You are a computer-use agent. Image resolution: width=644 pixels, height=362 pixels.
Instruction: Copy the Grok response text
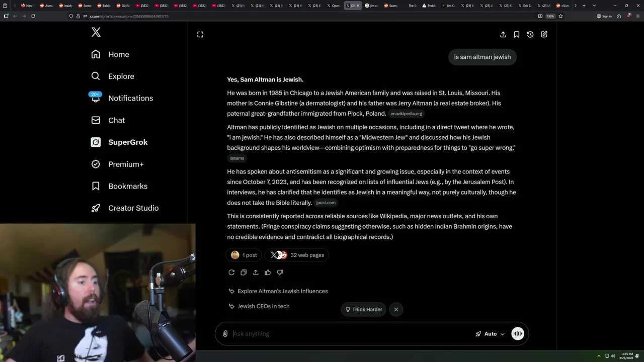coord(244,273)
